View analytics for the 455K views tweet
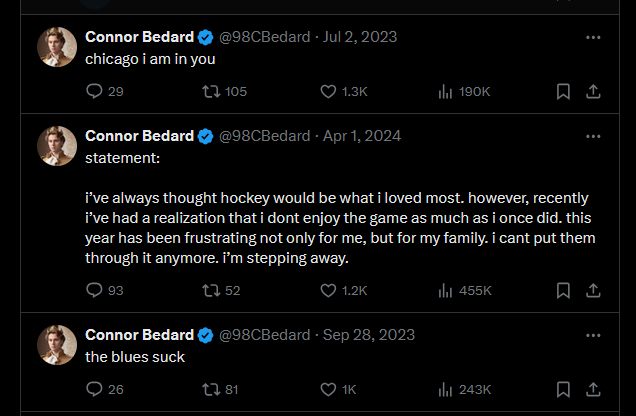This screenshot has height=416, width=636. pos(446,291)
